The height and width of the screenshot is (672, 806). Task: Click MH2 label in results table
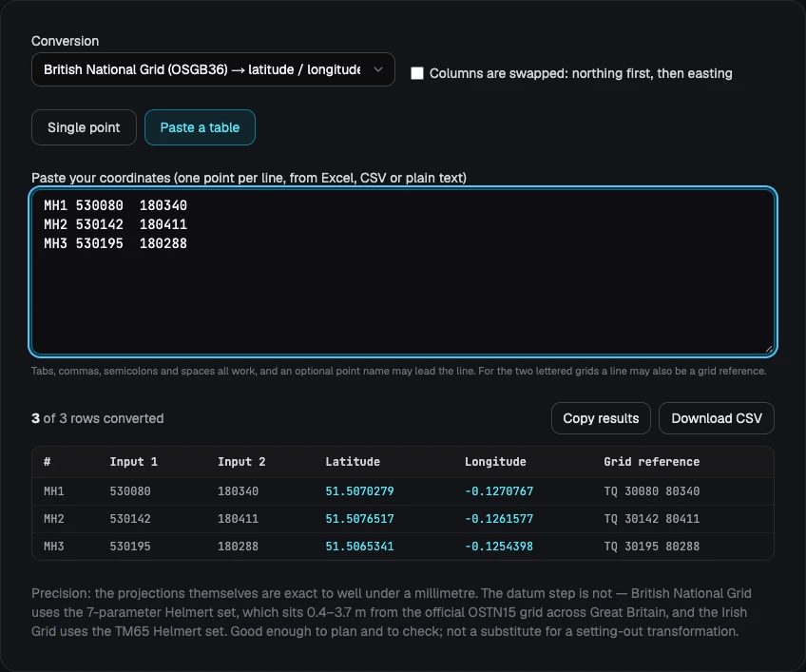[54, 519]
